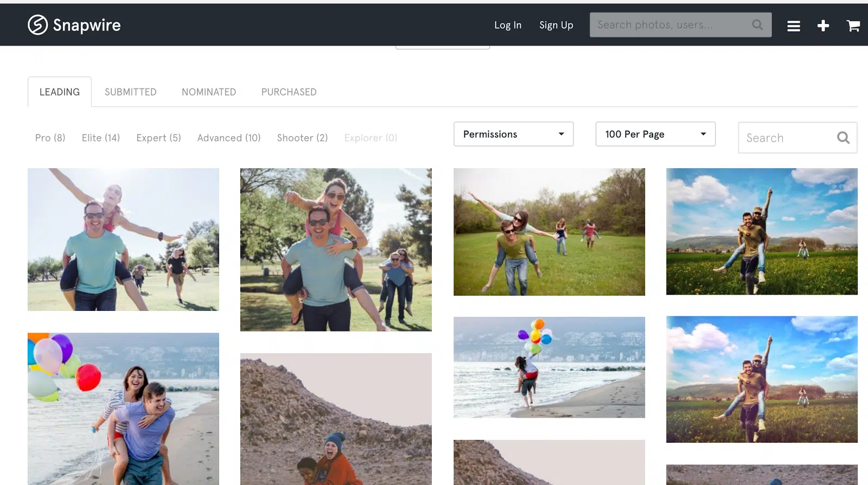Filter by Expert (5) level
The image size is (868, 485).
(158, 138)
